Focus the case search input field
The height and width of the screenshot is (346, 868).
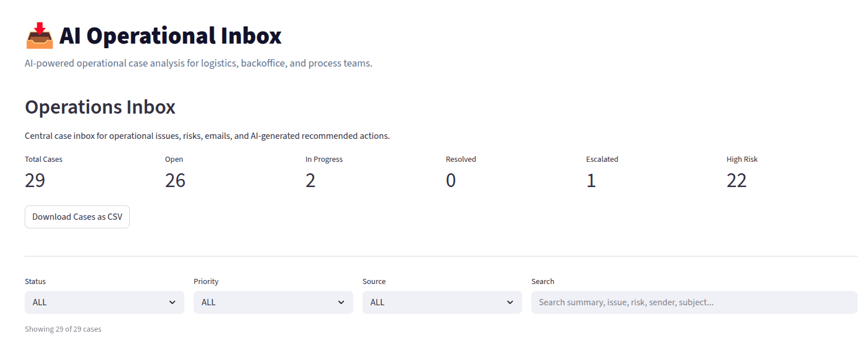point(694,302)
